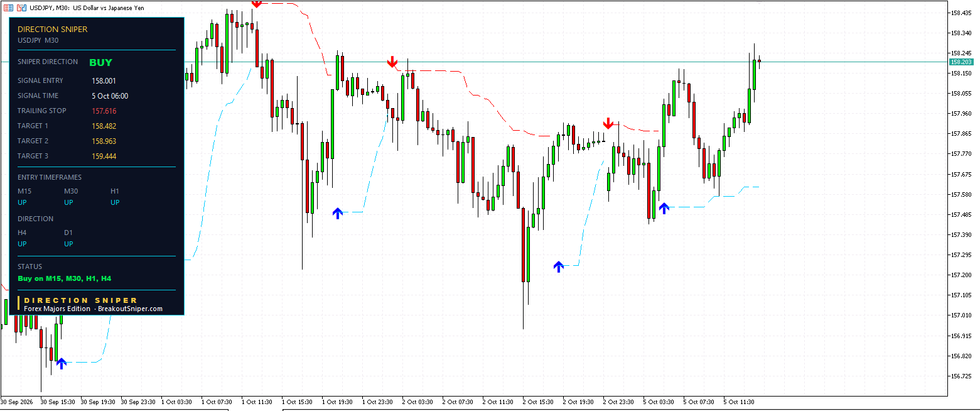Click the red sell arrow near 2 Oct 23:30
Screen dimensions: 980x411
coord(608,123)
